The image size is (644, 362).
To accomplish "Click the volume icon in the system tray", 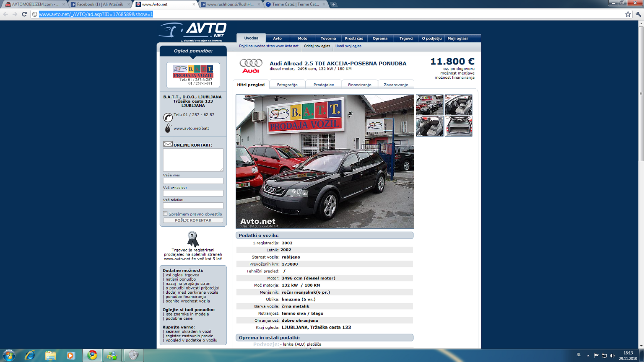I will pos(612,355).
